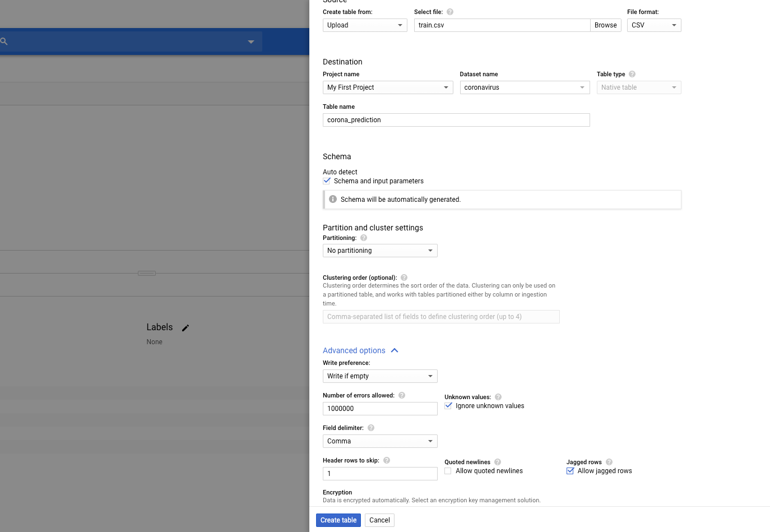Enable Allow quoted newlines
The height and width of the screenshot is (532, 770).
448,471
